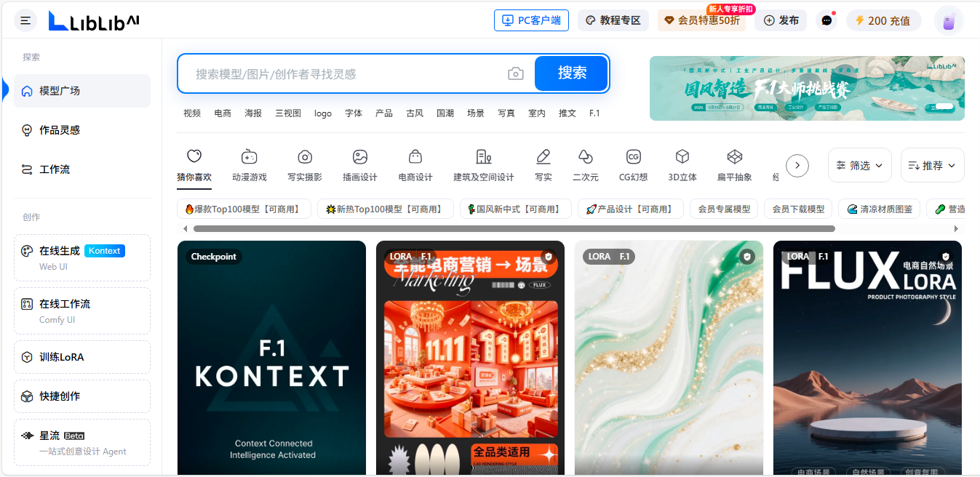Open 星流 Beta design agent
Viewport: 980px width, 477px height.
point(82,443)
